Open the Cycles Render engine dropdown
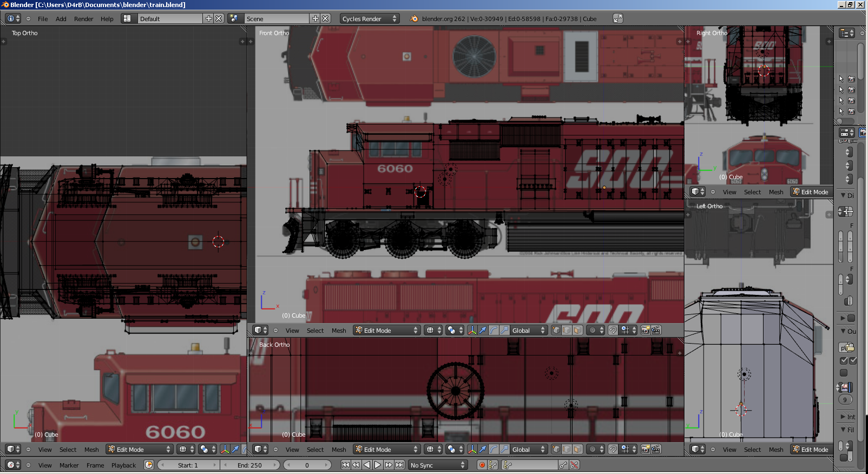Image resolution: width=868 pixels, height=474 pixels. [370, 18]
